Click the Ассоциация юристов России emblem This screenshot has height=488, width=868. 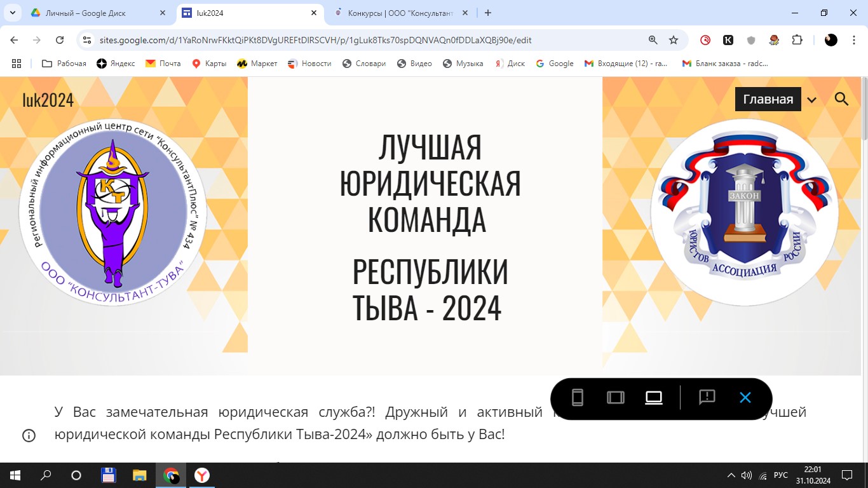click(x=745, y=212)
